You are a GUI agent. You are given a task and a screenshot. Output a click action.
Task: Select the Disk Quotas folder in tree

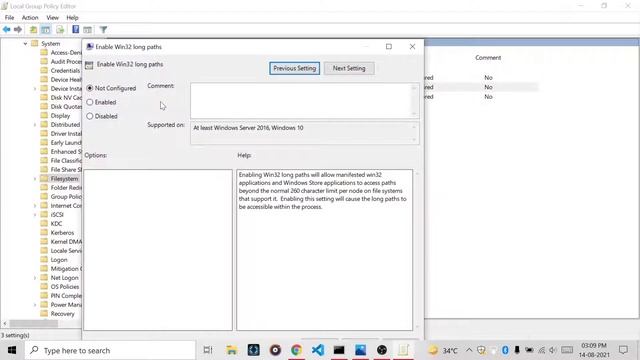[x=66, y=107]
